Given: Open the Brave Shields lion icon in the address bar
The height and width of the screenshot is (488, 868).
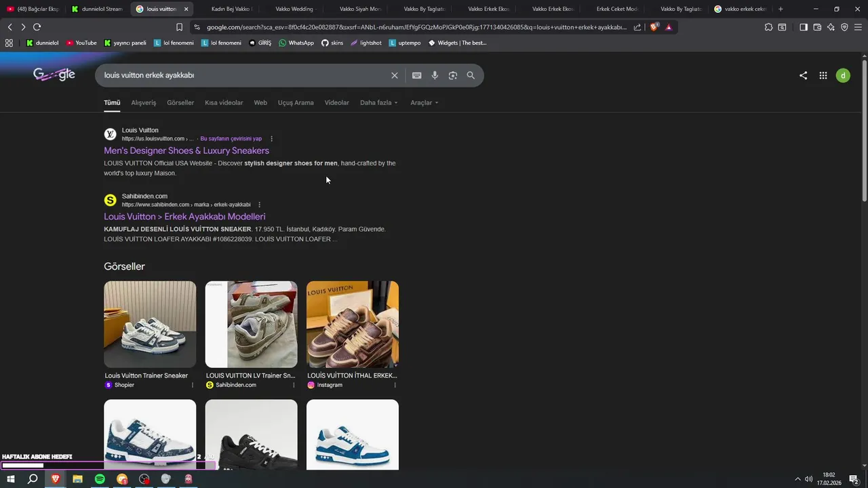Looking at the screenshot, I should coord(654,27).
